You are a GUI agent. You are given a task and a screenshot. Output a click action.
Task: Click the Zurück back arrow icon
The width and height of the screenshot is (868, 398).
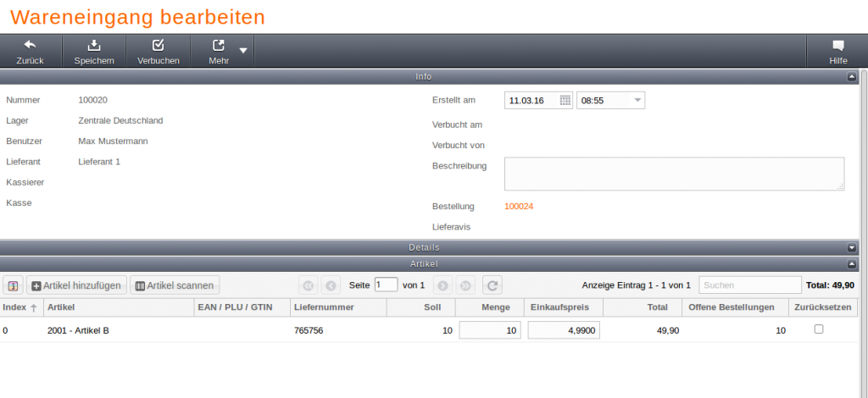tap(30, 45)
